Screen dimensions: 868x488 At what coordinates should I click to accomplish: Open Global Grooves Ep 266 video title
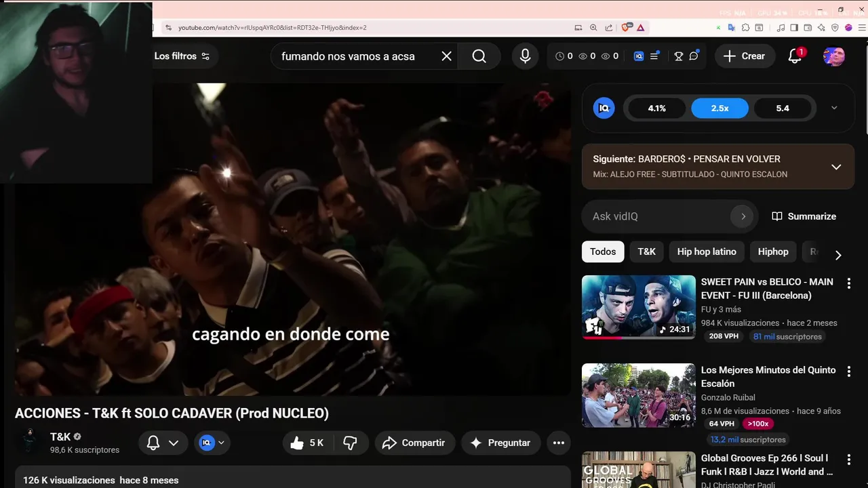point(767,465)
